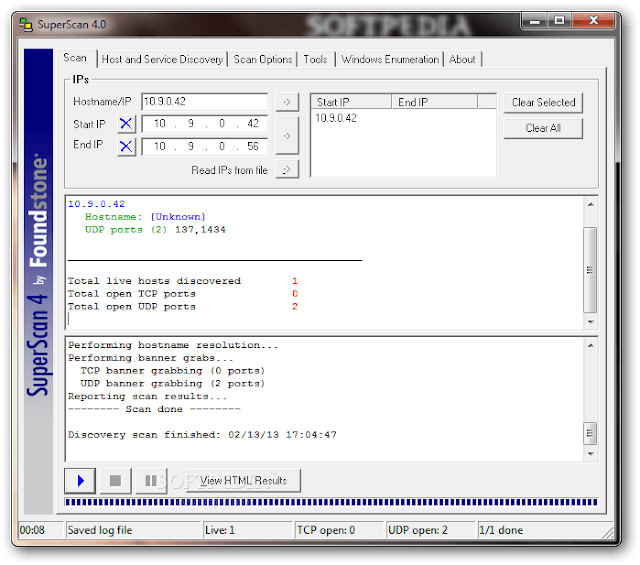Click the UDP banner grabbing (2 ports) line
This screenshot has width=640, height=565.
click(x=173, y=384)
